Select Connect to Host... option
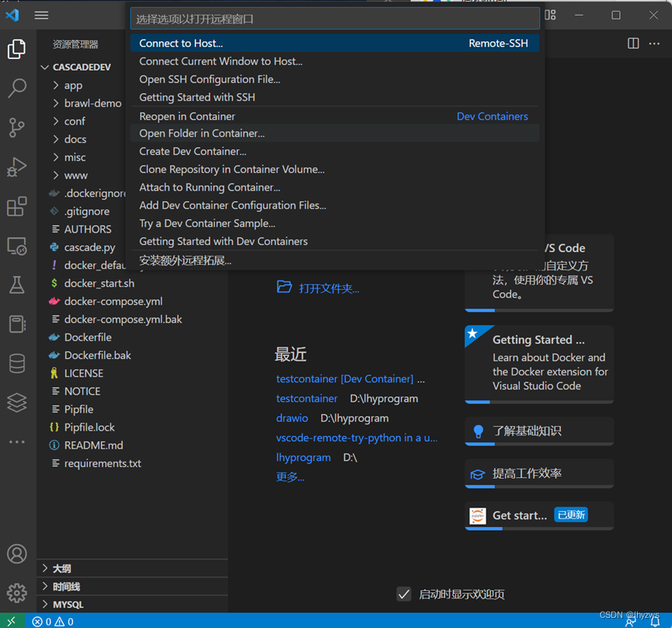Screen dimensions: 672x628 click(335, 44)
